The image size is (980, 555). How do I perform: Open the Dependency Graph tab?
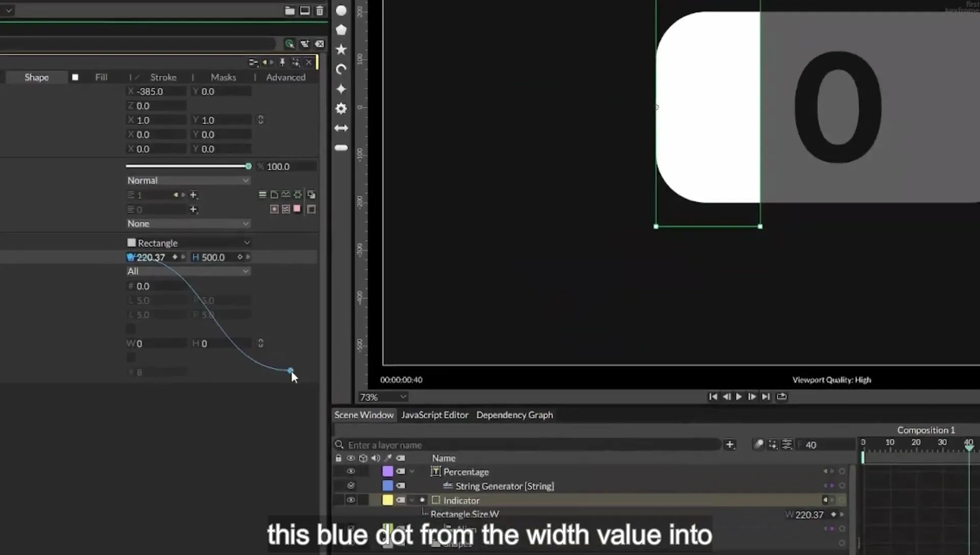tap(514, 415)
